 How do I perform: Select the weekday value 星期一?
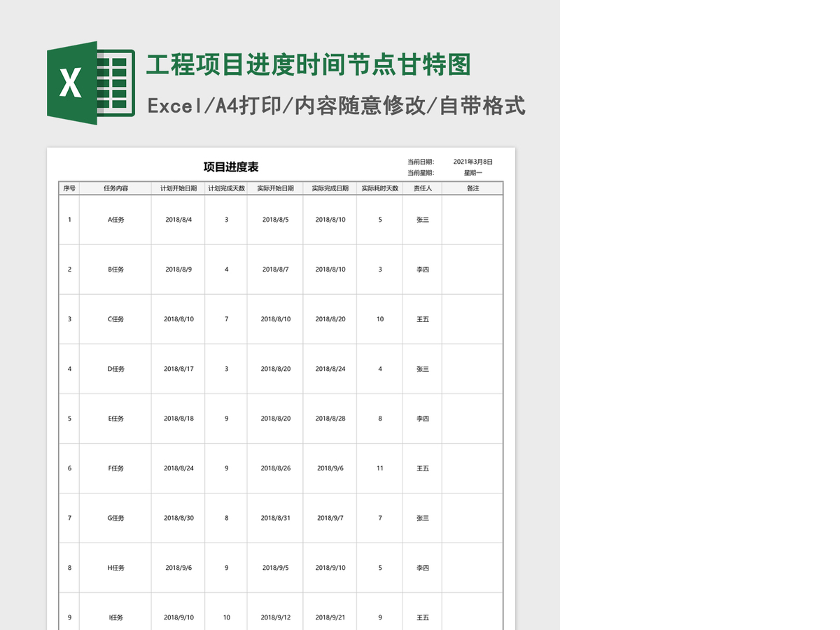tap(473, 173)
